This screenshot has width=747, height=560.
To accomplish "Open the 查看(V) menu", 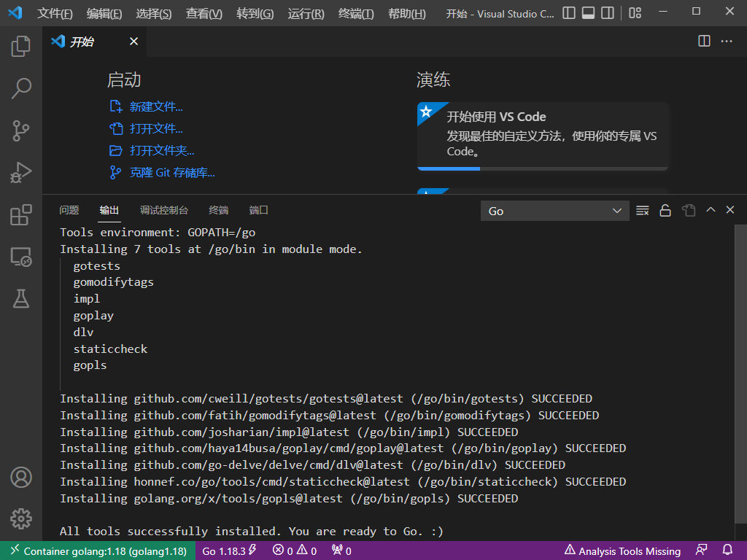I will tap(204, 13).
